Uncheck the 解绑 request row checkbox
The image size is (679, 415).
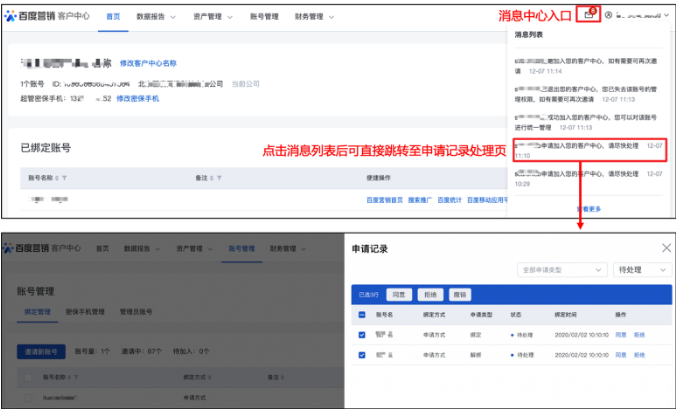click(362, 355)
